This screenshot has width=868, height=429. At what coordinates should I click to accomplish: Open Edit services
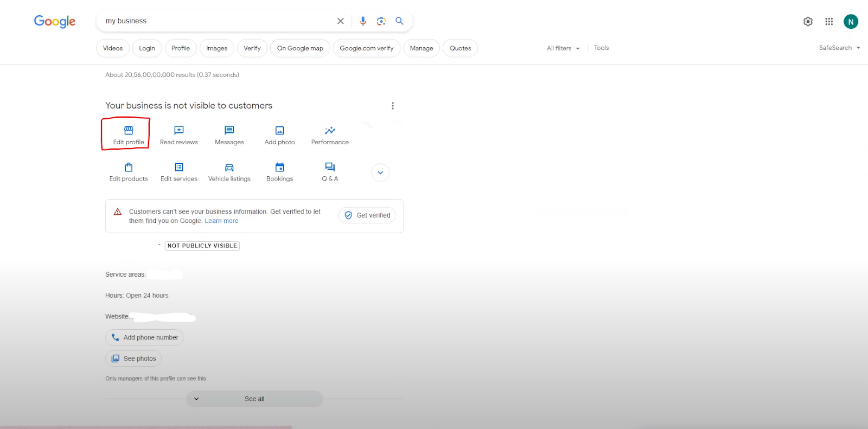point(179,172)
